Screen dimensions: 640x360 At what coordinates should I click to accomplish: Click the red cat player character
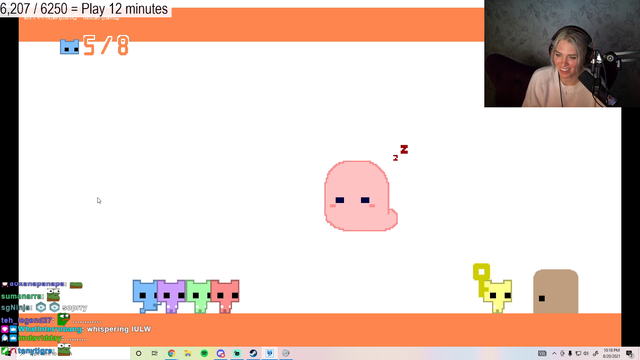pyautogui.click(x=225, y=297)
